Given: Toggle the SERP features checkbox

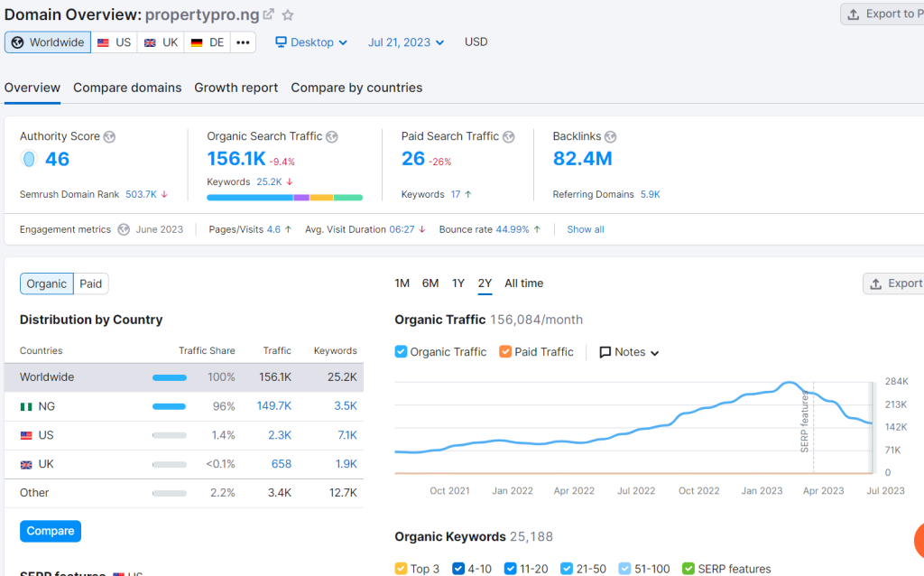Looking at the screenshot, I should (688, 569).
